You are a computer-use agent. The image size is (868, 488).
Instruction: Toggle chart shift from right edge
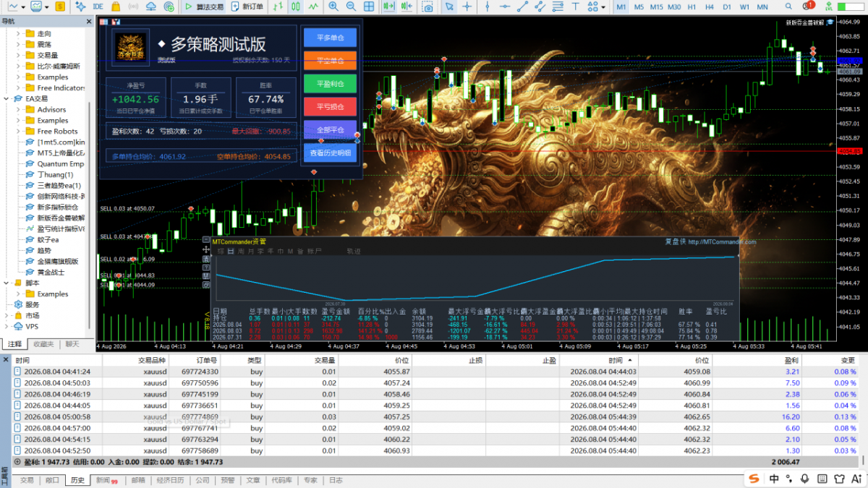408,7
